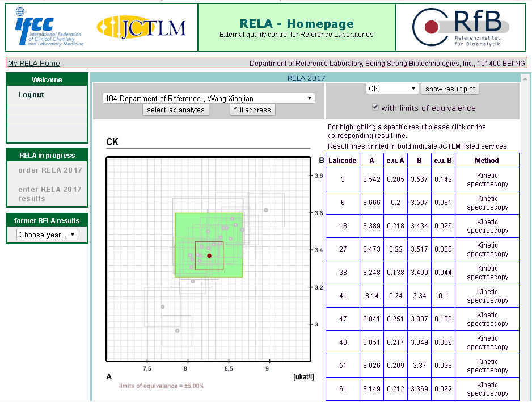Open 'enter RELA 2017 results'
Screen dimensions: 532x402
pos(50,194)
